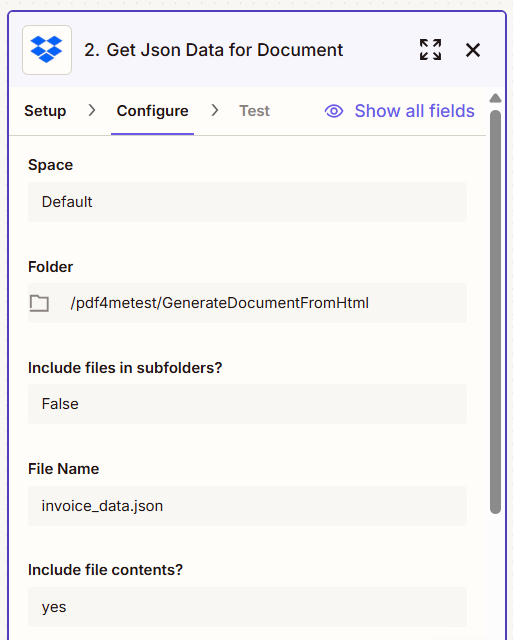Select the Configure tab
This screenshot has width=513, height=640.
pyautogui.click(x=152, y=111)
